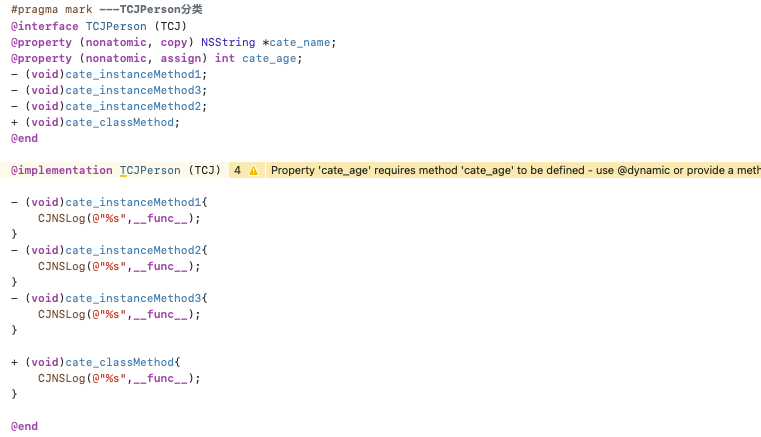Click the '@end' closing the interface
This screenshot has width=761, height=437.
pyautogui.click(x=24, y=138)
